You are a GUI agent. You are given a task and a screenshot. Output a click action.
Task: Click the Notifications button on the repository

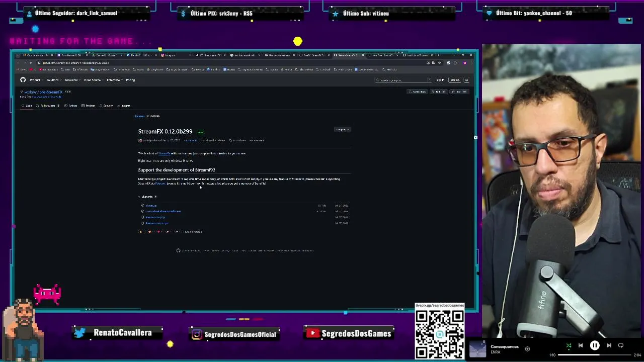click(x=418, y=92)
